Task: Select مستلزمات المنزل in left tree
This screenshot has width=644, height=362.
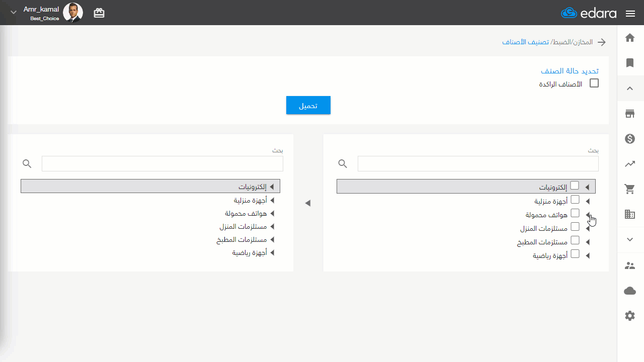Action: coord(244,227)
